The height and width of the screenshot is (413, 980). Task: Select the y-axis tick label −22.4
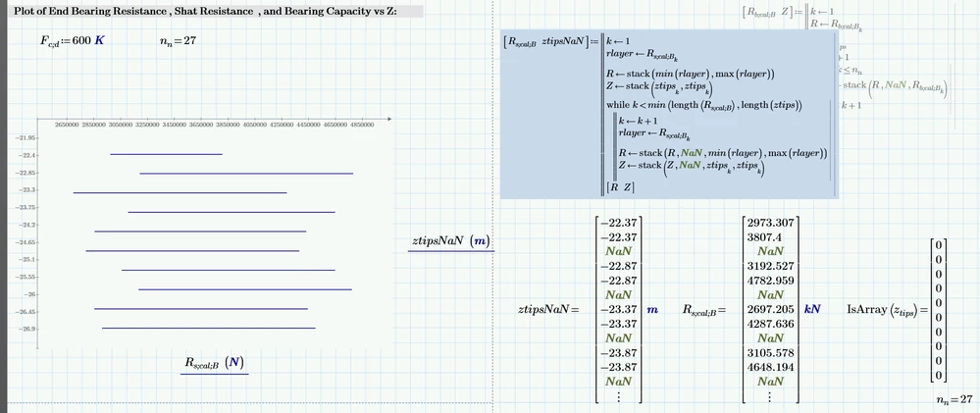[x=28, y=155]
